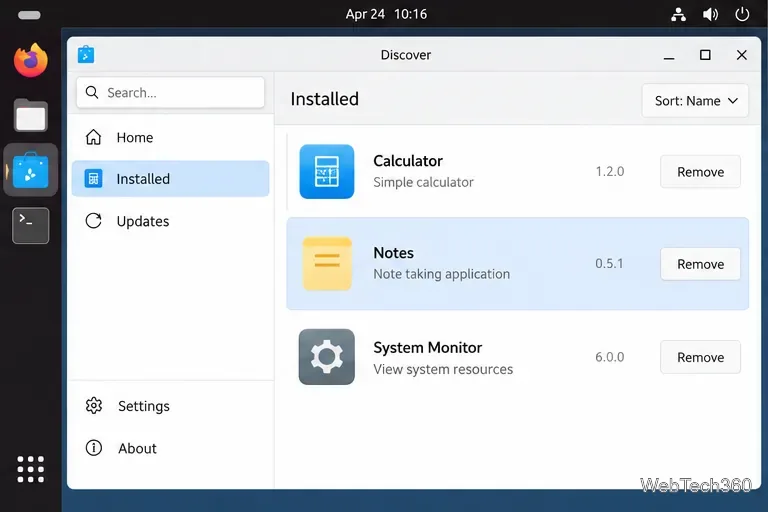Click the Home house icon

(x=93, y=137)
